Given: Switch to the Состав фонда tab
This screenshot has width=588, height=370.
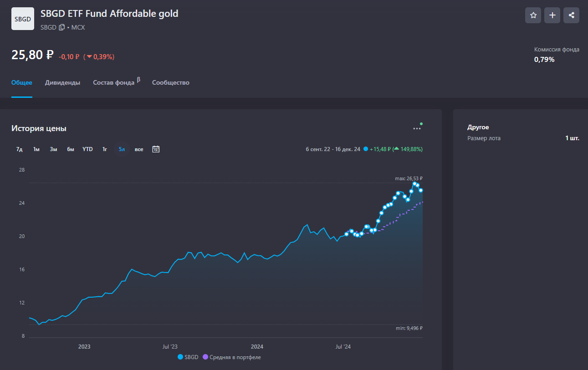Looking at the screenshot, I should coord(114,82).
